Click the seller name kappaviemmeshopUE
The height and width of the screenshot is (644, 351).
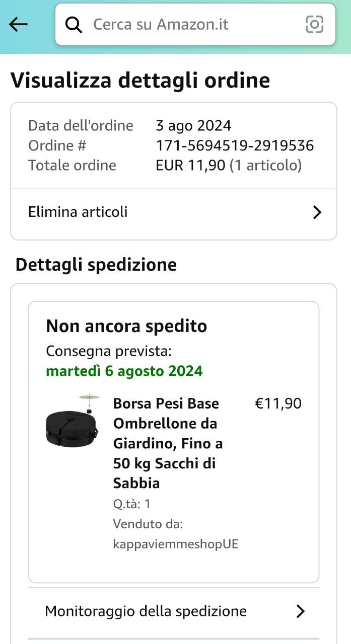pyautogui.click(x=176, y=544)
